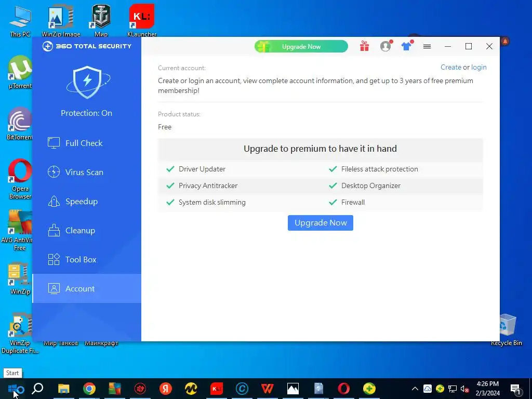Viewport: 532px width, 399px height.
Task: Open WPS Office taskbar icon
Action: (x=268, y=389)
